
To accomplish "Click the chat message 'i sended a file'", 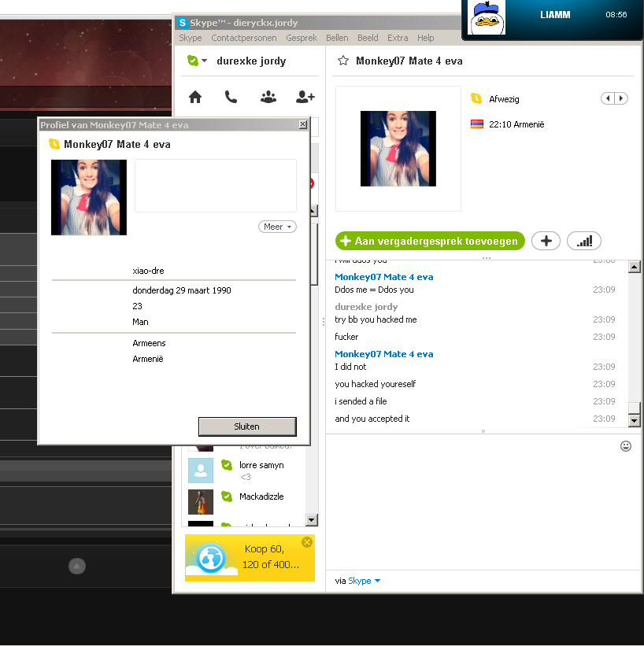I will (x=361, y=401).
